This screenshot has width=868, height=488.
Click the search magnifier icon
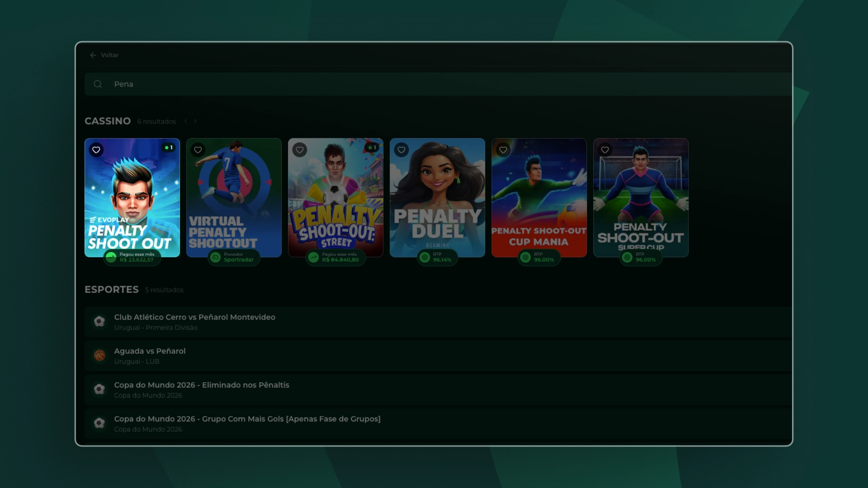(98, 84)
